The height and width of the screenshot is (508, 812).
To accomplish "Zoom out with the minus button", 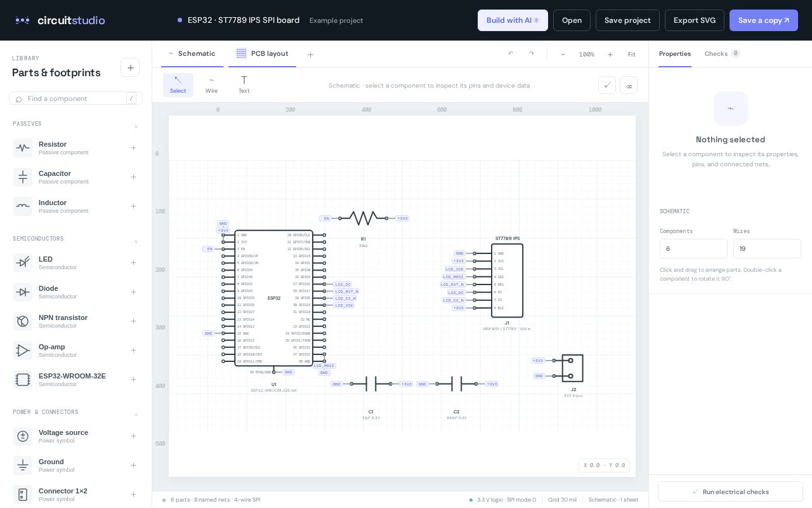I will pos(563,55).
